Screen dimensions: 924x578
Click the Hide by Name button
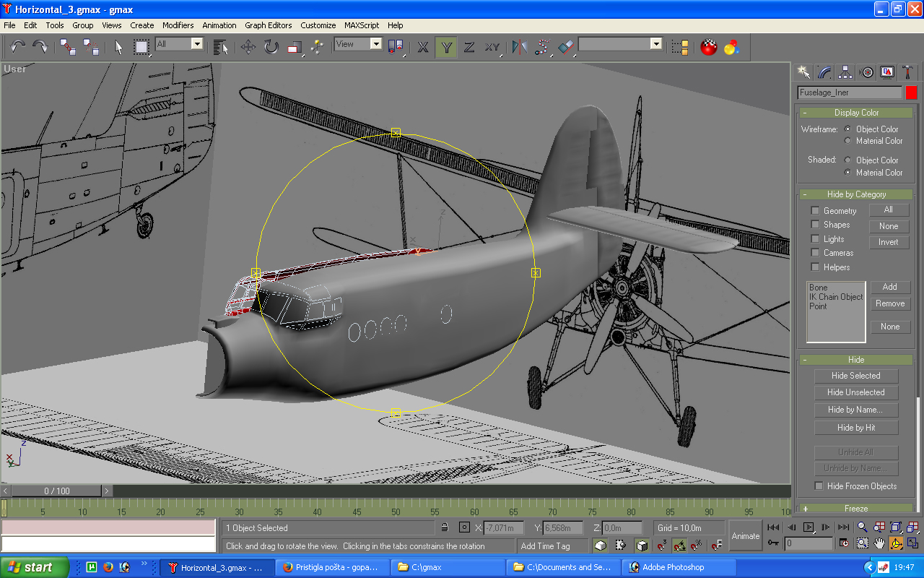[856, 410]
